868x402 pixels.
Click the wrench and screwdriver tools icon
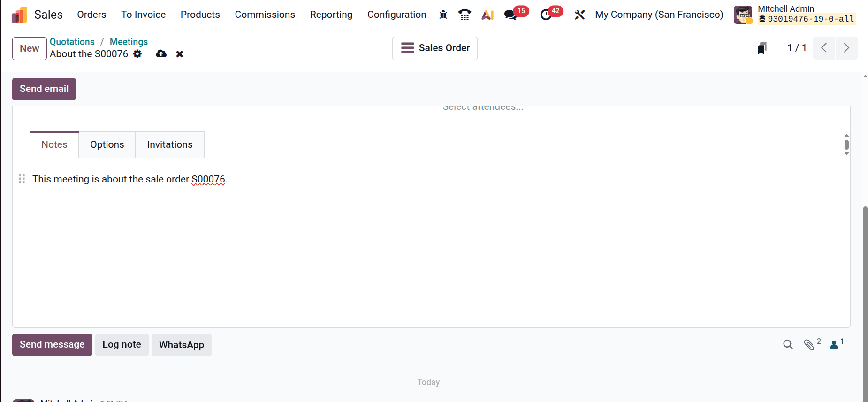pyautogui.click(x=579, y=15)
